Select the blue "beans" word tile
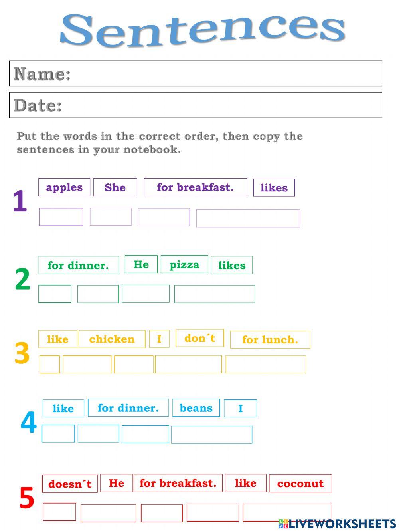The image size is (399, 532). click(196, 408)
